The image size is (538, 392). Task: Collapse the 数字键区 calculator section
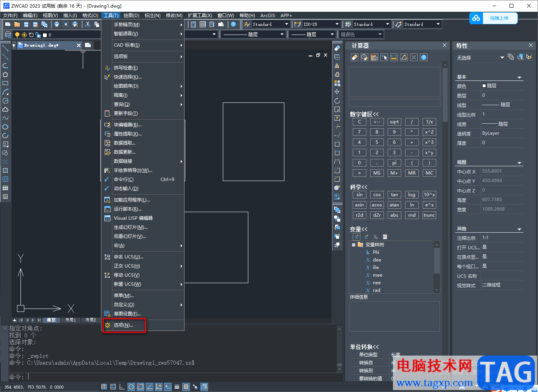coord(364,114)
